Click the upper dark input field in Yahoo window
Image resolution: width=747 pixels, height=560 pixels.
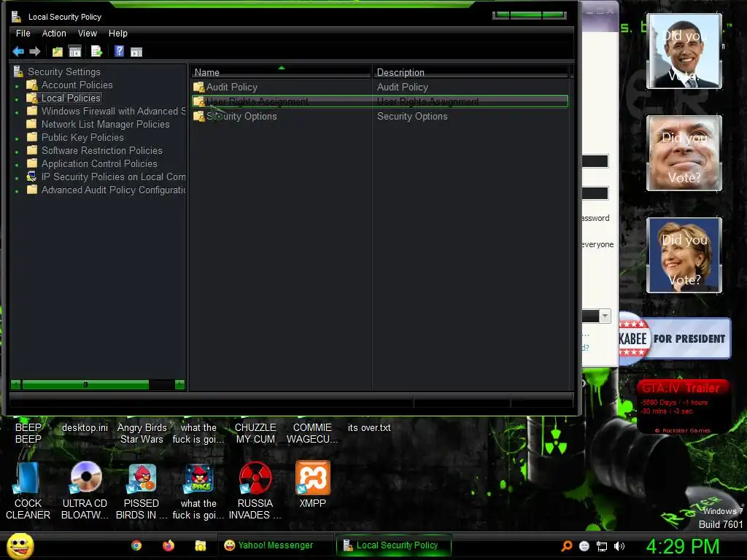595,161
